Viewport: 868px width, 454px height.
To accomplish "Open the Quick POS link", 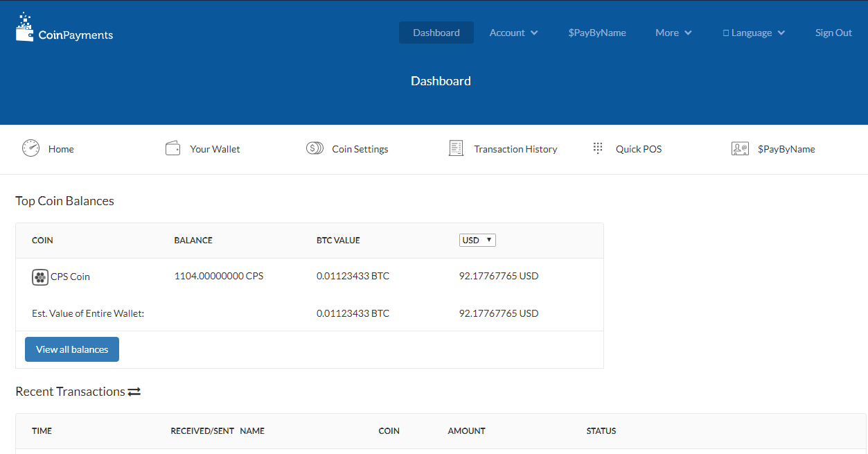I will tap(639, 149).
